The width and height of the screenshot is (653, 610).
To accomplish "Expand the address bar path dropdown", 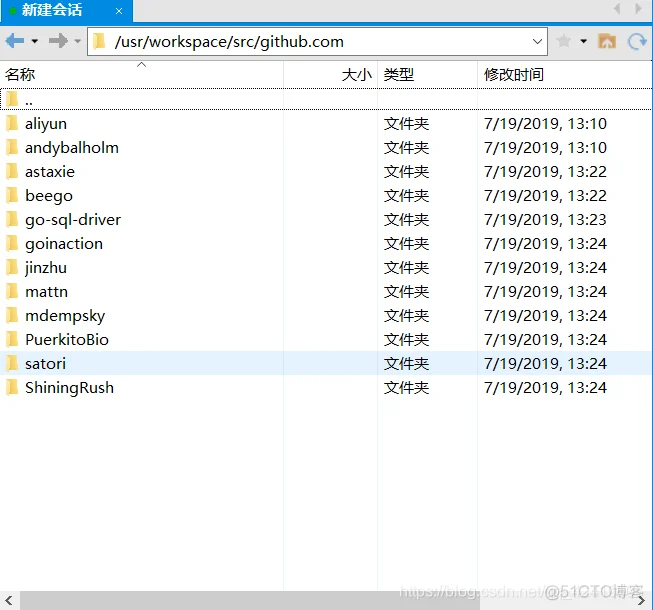I will tap(537, 41).
